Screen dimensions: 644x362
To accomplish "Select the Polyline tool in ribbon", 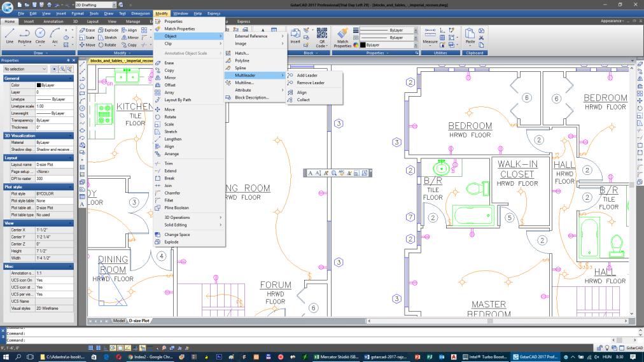I will [x=25, y=36].
